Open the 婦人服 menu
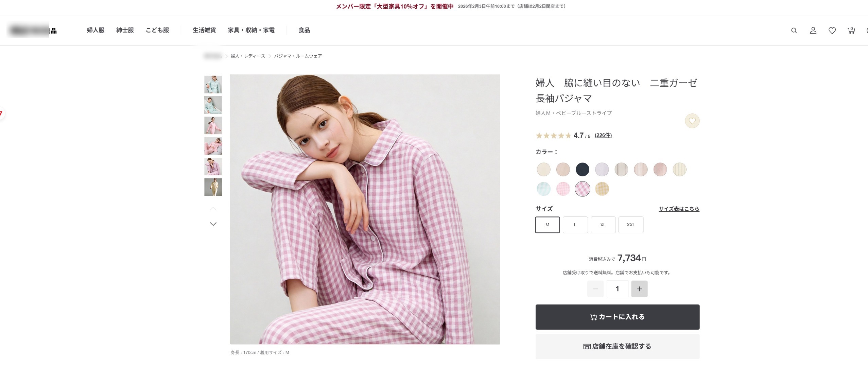Viewport: 868px width, 367px height. tap(96, 30)
